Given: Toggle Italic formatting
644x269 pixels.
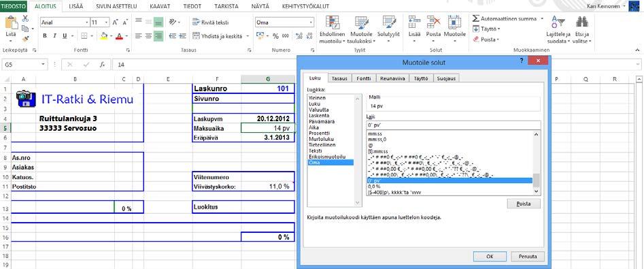Looking at the screenshot, I should coord(55,36).
